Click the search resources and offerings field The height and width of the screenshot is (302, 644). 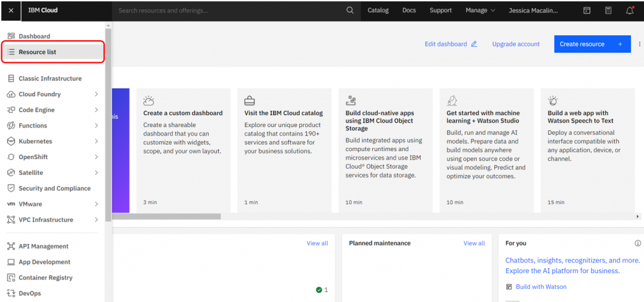point(230,10)
